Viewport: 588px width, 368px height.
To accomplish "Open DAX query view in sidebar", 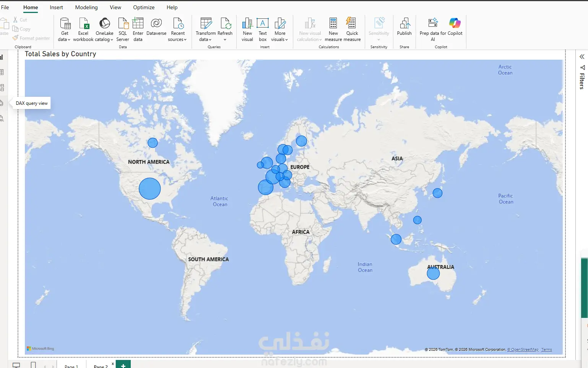I will (x=2, y=103).
